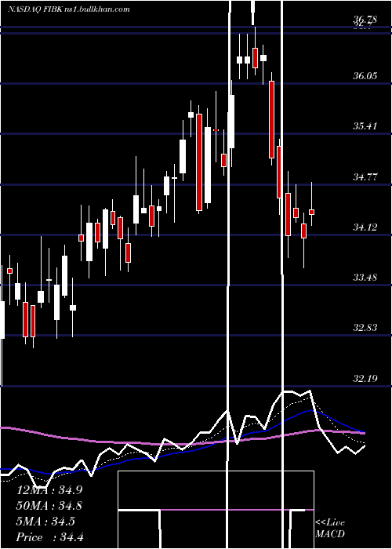
Task: Select the 32.83 price axis label
Action: click(x=365, y=328)
